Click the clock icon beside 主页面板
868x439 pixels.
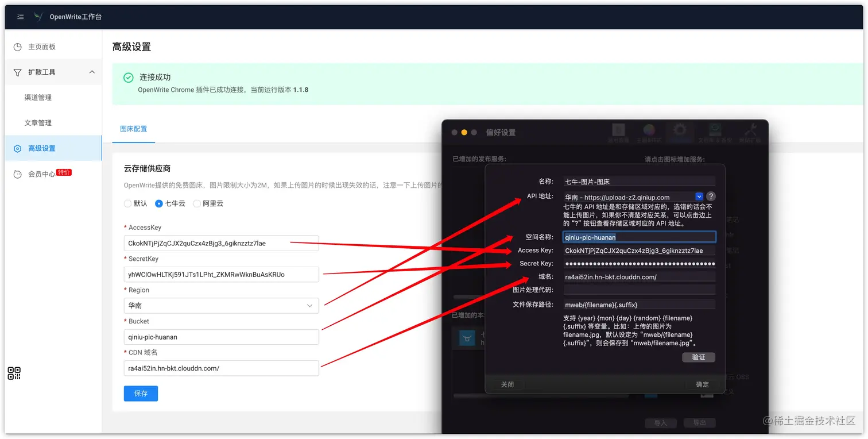pos(18,47)
